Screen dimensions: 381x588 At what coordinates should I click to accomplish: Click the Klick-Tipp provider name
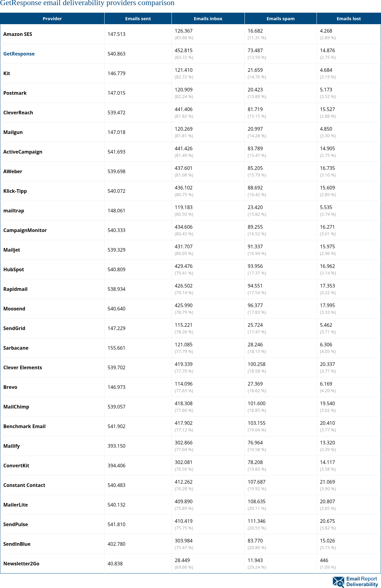tap(15, 191)
